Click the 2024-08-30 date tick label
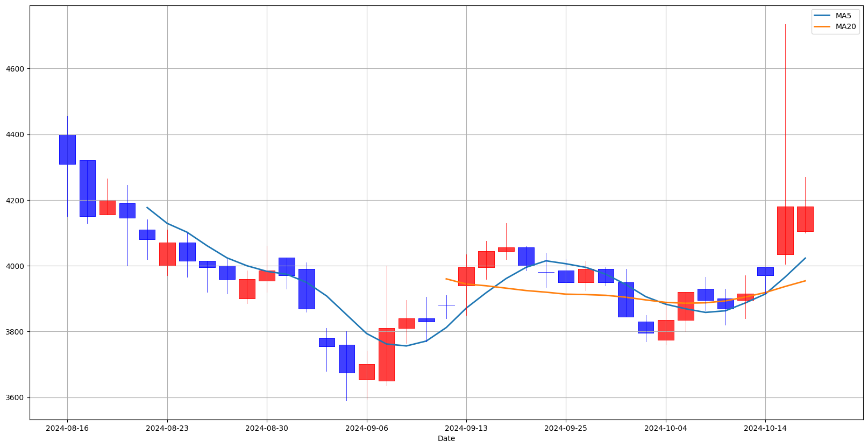868x448 pixels. [267, 428]
